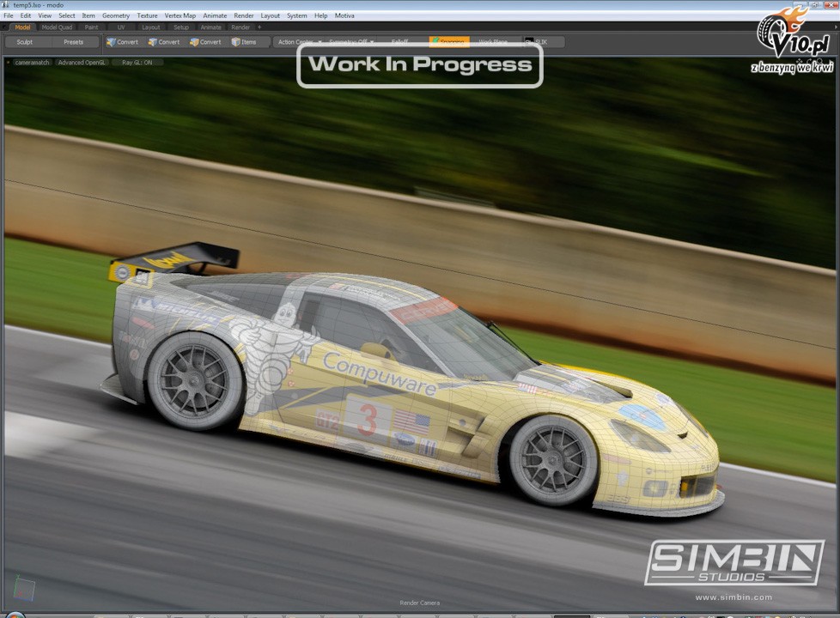Screen dimensions: 840x618
Task: Open the Animate menu in menu bar
Action: [215, 15]
